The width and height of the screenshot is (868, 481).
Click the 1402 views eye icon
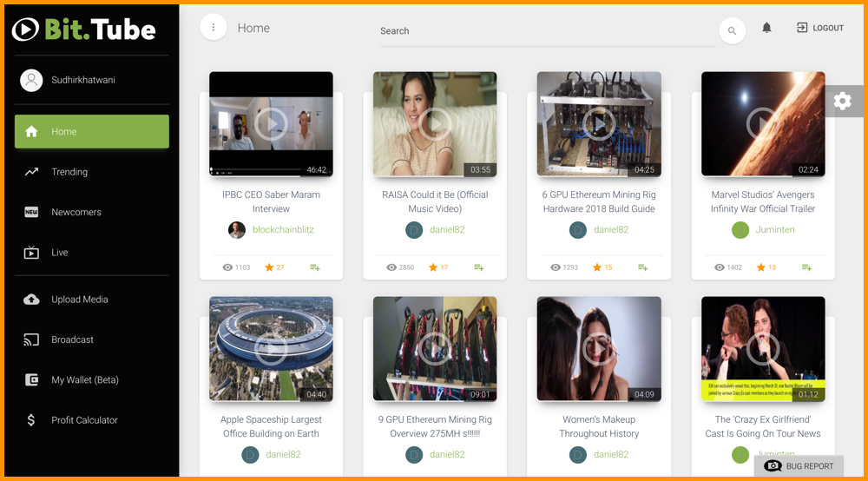pos(719,267)
